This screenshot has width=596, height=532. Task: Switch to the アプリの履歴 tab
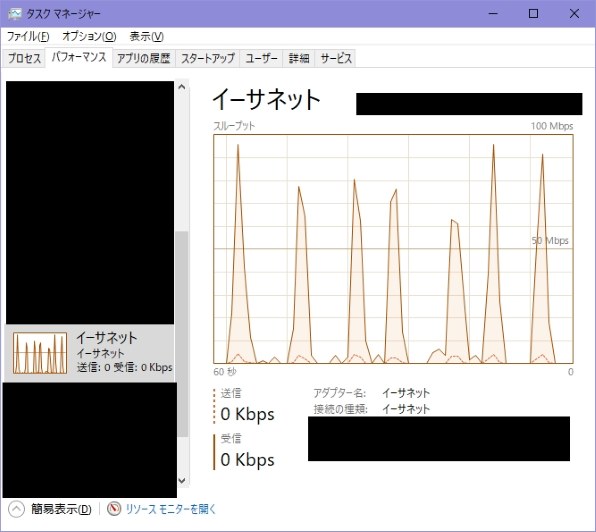pyautogui.click(x=144, y=59)
